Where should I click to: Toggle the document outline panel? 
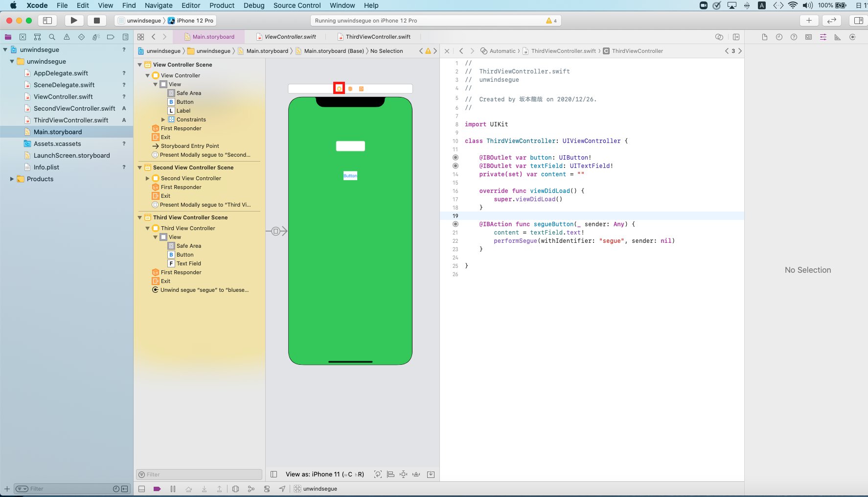274,474
